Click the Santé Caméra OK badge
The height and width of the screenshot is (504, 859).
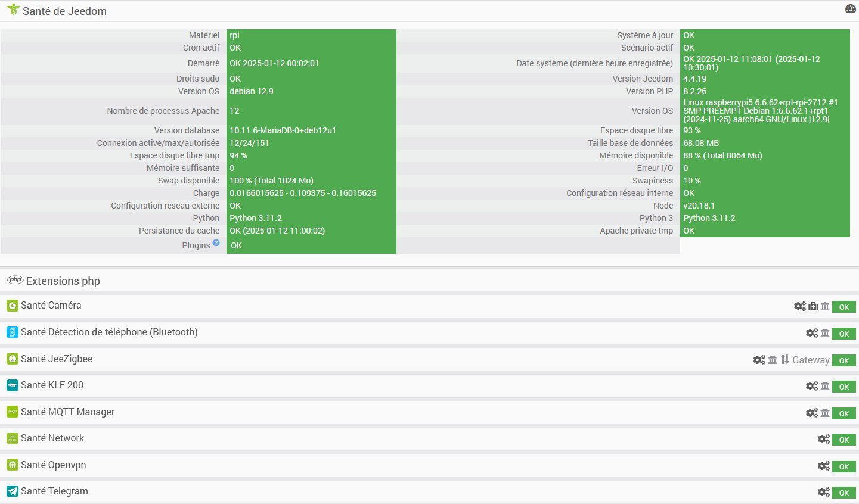point(844,307)
